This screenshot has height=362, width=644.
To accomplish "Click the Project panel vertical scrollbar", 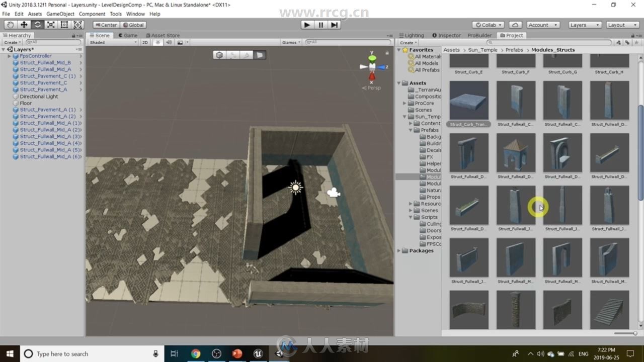I will (640, 153).
